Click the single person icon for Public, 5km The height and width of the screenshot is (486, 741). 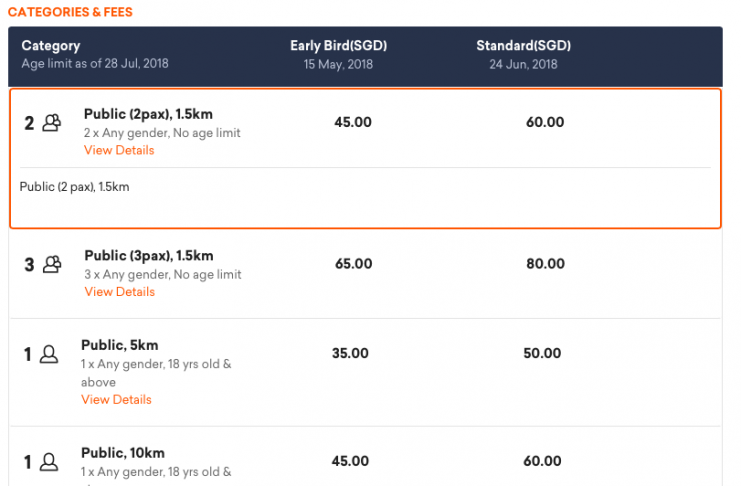(49, 354)
